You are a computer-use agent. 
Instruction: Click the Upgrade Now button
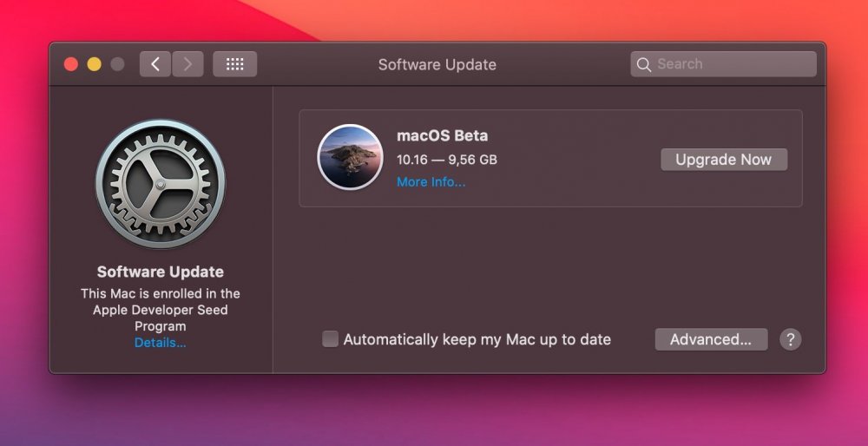724,160
